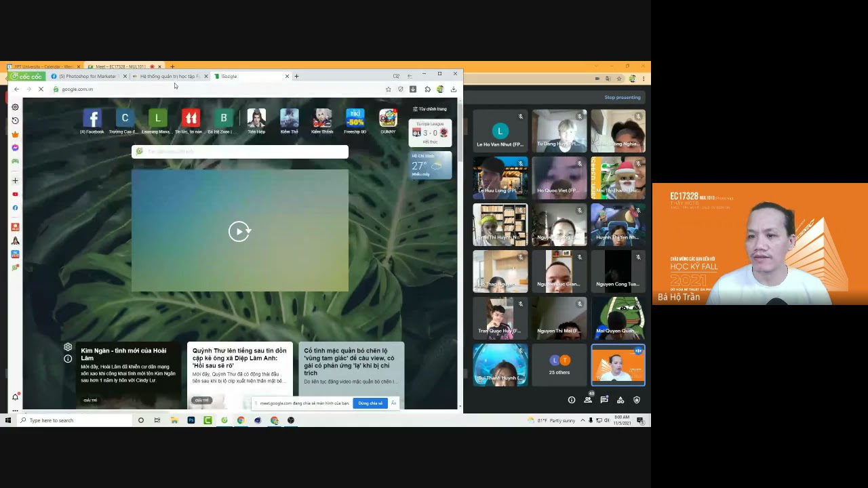Open news feed info icon
Viewport: 868px width, 488px height.
point(68,359)
